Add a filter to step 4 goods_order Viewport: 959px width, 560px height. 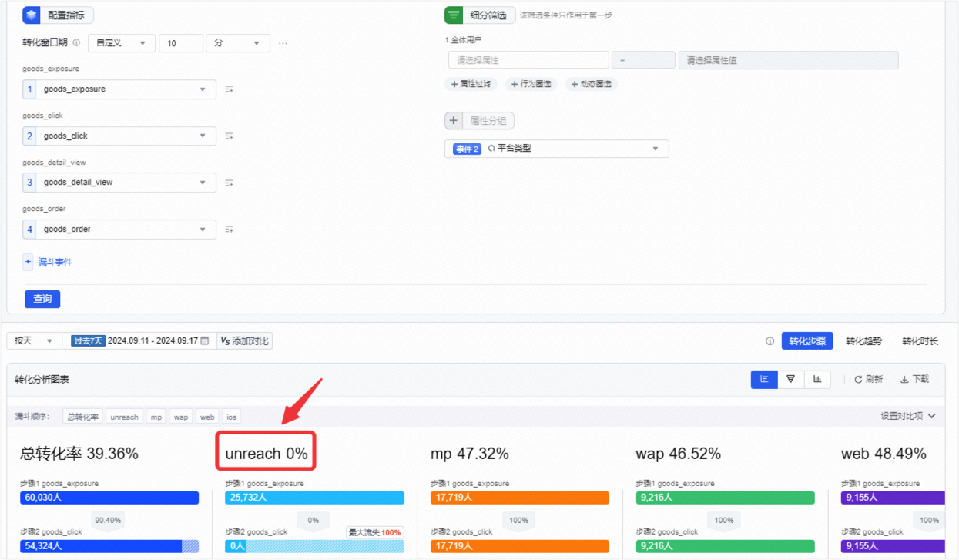coord(230,230)
